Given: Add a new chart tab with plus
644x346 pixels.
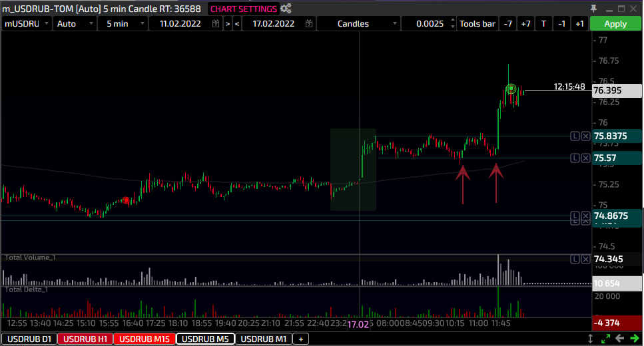Looking at the screenshot, I should coord(300,339).
